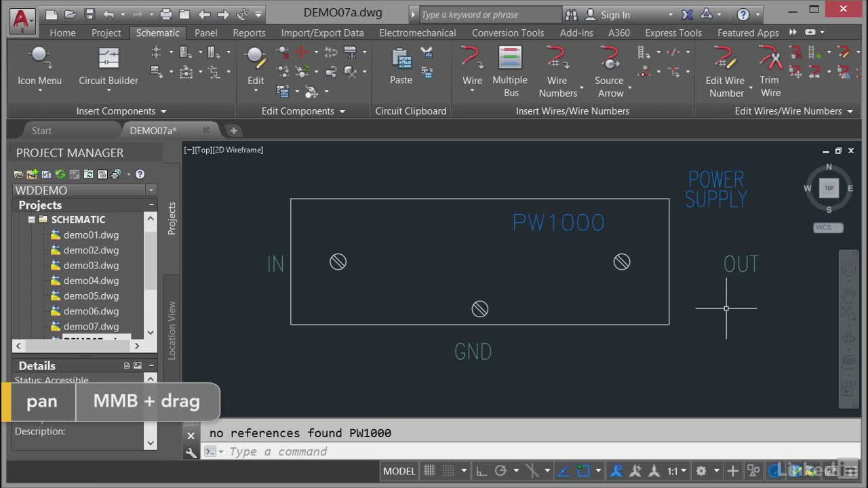Click the New drawing icon in quick access
The width and height of the screenshot is (868, 488).
click(x=52, y=14)
